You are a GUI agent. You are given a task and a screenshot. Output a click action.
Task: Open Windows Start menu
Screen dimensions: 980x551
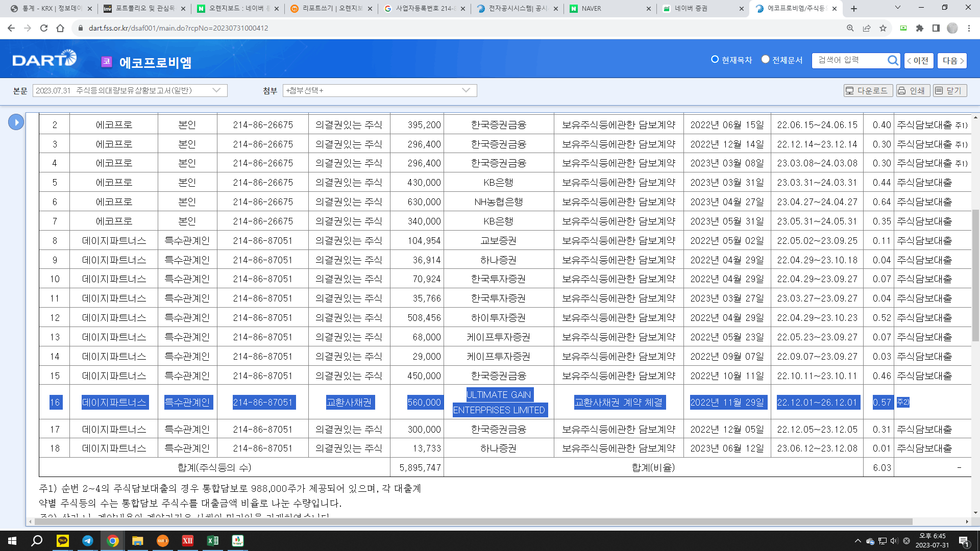12,541
